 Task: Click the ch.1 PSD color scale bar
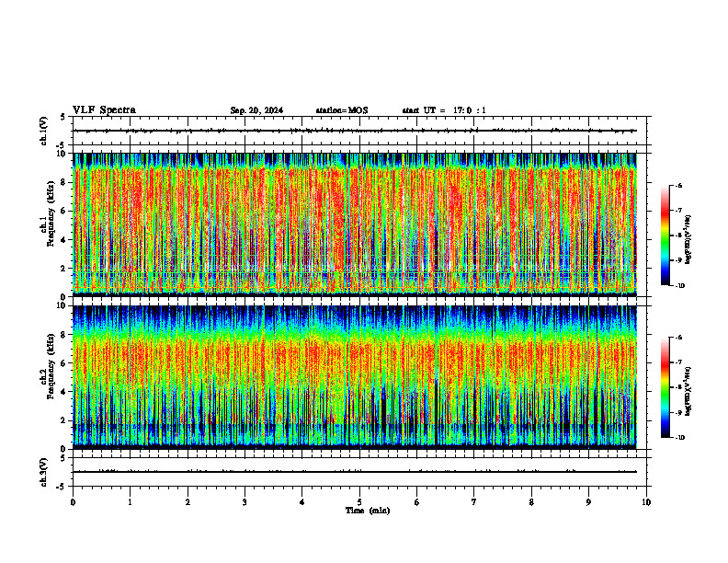(665, 236)
